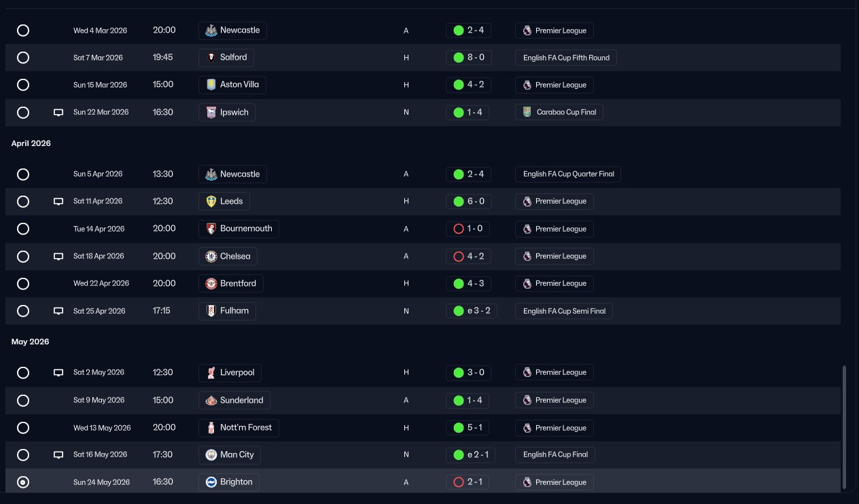Screen dimensions: 859x504
Task: Click the Chelsea club badge icon
Action: coord(211,256)
